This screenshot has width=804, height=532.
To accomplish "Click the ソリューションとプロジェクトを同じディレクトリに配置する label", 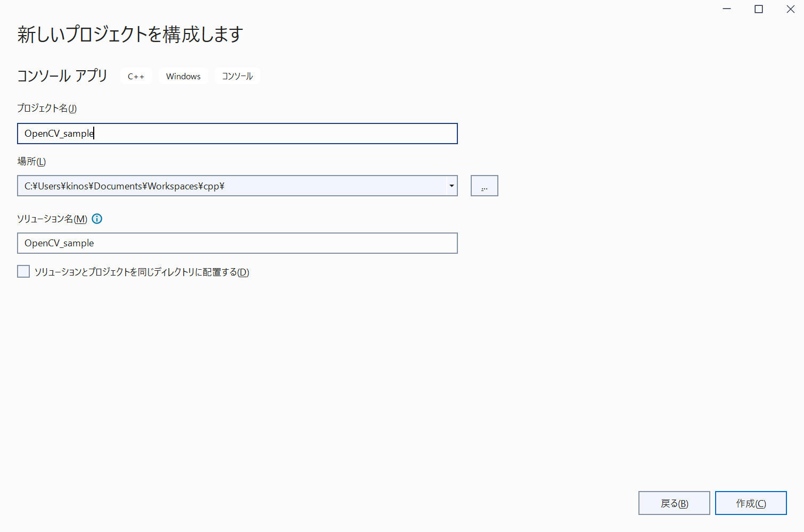I will (x=142, y=272).
